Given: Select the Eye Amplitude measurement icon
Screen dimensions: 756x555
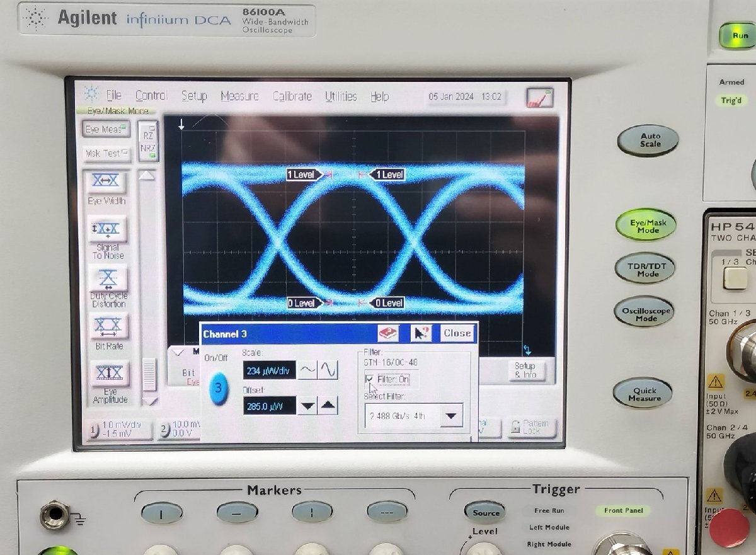Looking at the screenshot, I should [109, 374].
